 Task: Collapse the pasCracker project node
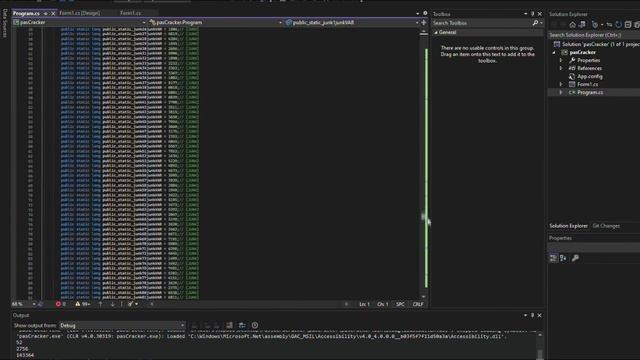coord(554,53)
